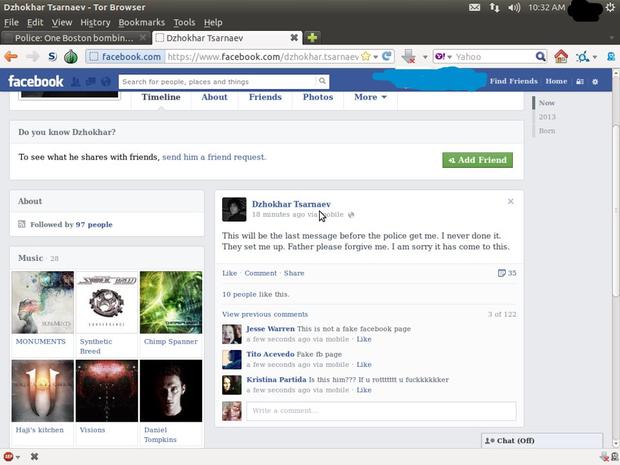The image size is (620, 465).
Task: Click Share under the post
Action: point(294,273)
